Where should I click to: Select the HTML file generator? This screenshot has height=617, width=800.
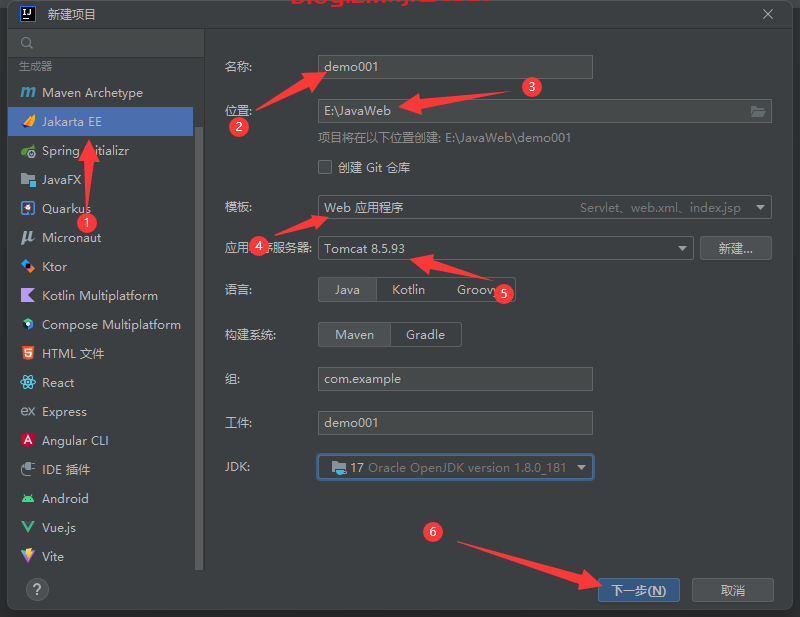point(101,353)
